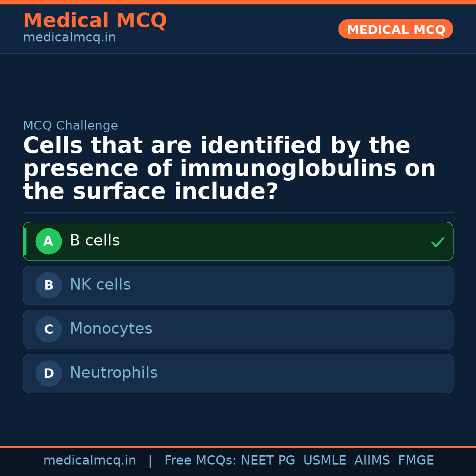This screenshot has width=476, height=476.
Task: Click the immunoglobulins question heading
Action: tap(229, 169)
